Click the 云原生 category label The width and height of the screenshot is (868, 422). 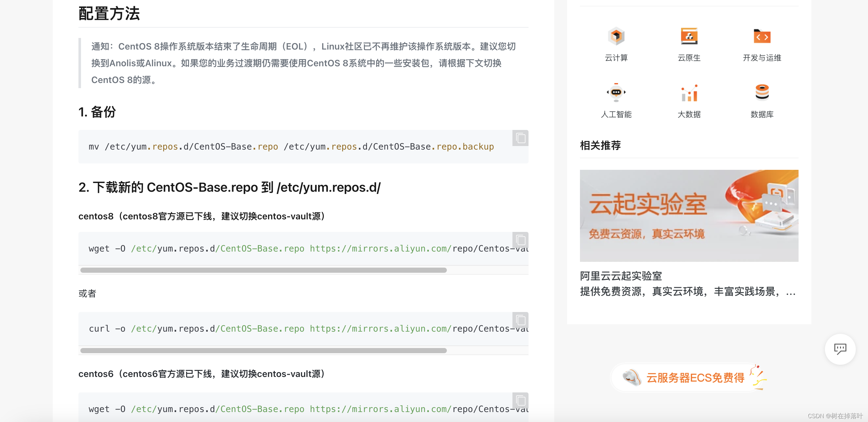tap(689, 58)
